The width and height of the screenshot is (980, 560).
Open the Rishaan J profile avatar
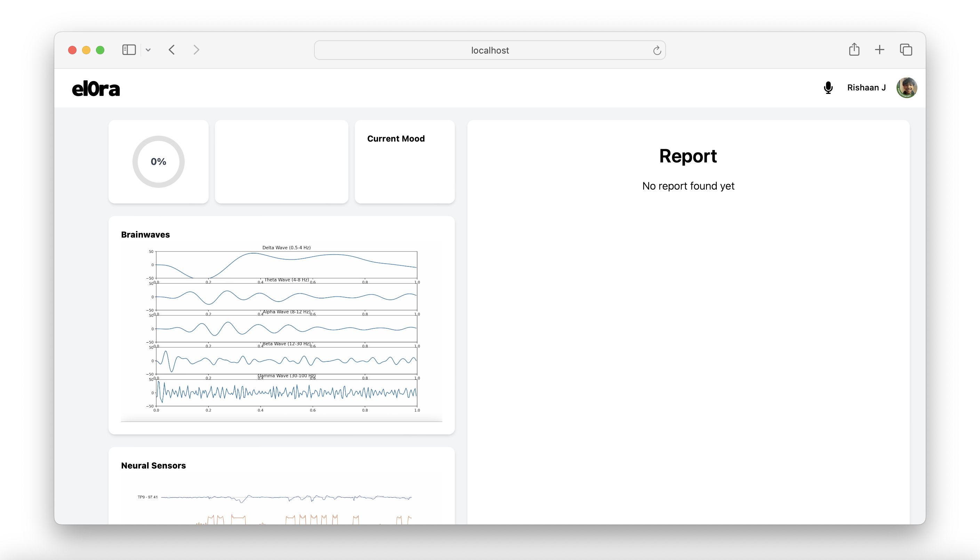pos(907,88)
